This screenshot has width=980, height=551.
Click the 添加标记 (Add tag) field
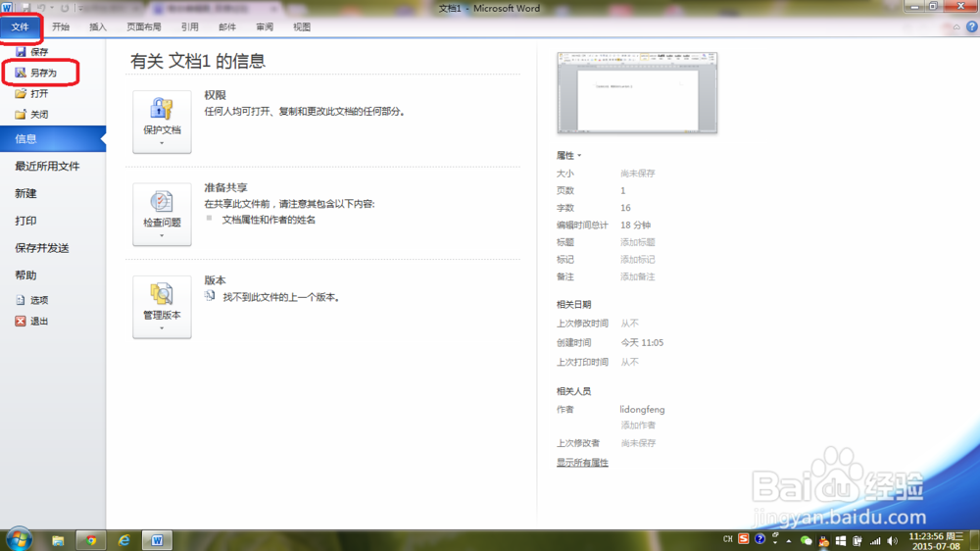[x=638, y=260]
